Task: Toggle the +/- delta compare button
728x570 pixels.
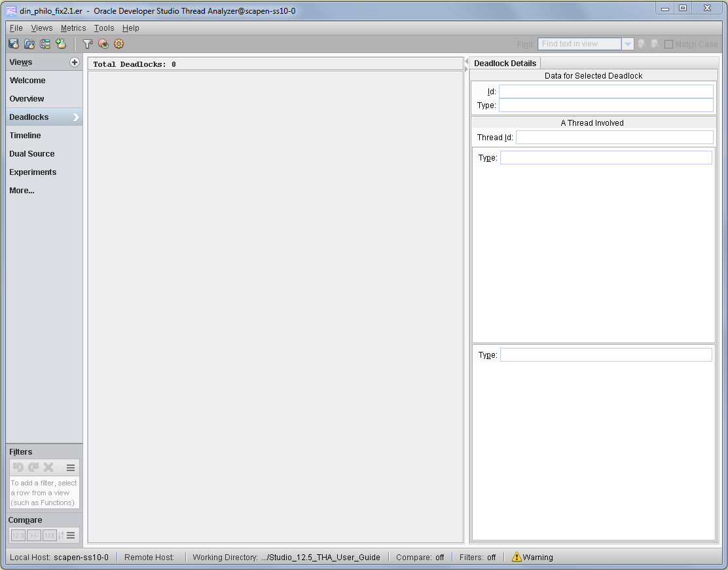Action: click(34, 536)
